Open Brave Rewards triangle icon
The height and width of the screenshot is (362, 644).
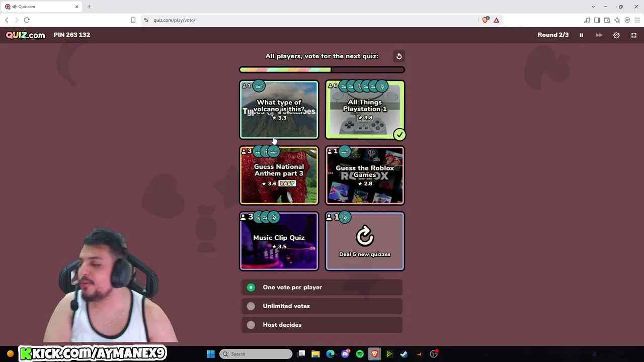pos(496,20)
